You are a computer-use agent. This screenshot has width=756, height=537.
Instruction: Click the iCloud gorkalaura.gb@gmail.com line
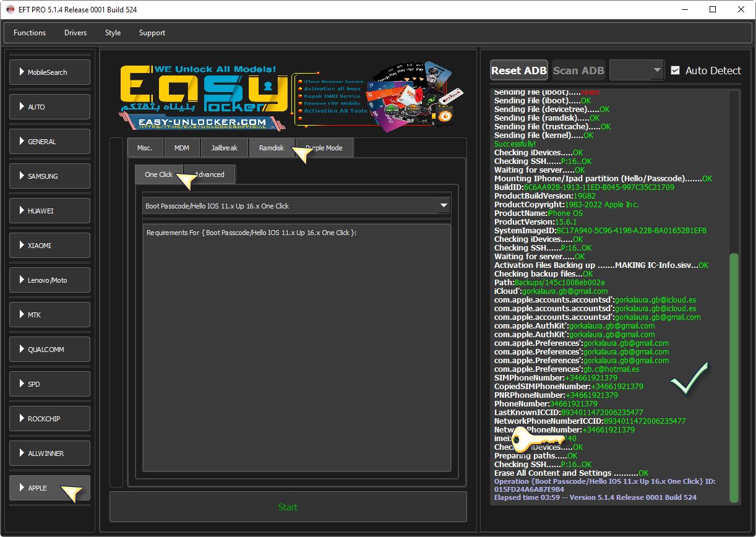coord(551,291)
